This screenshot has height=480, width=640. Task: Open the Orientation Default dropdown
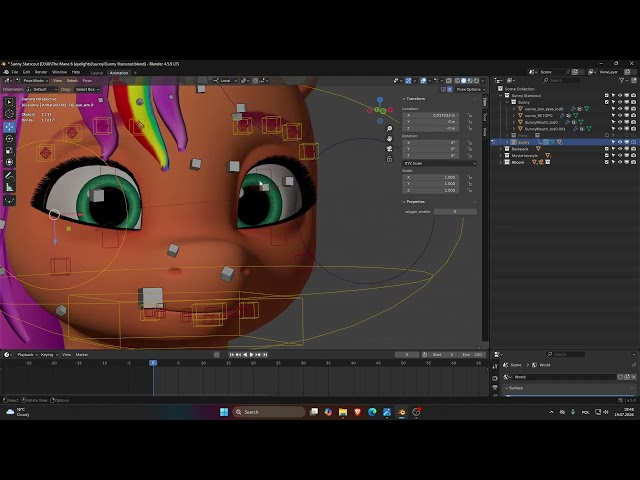click(42, 89)
